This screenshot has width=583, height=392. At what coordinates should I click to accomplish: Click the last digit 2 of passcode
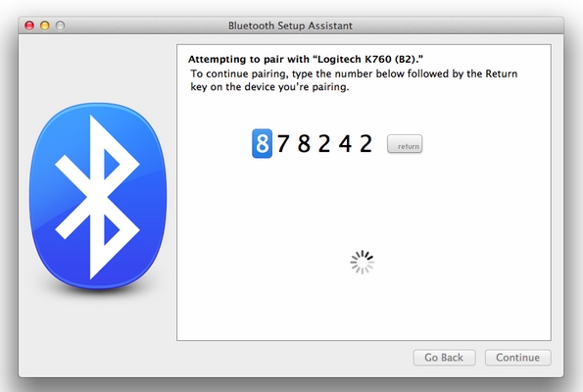[365, 143]
